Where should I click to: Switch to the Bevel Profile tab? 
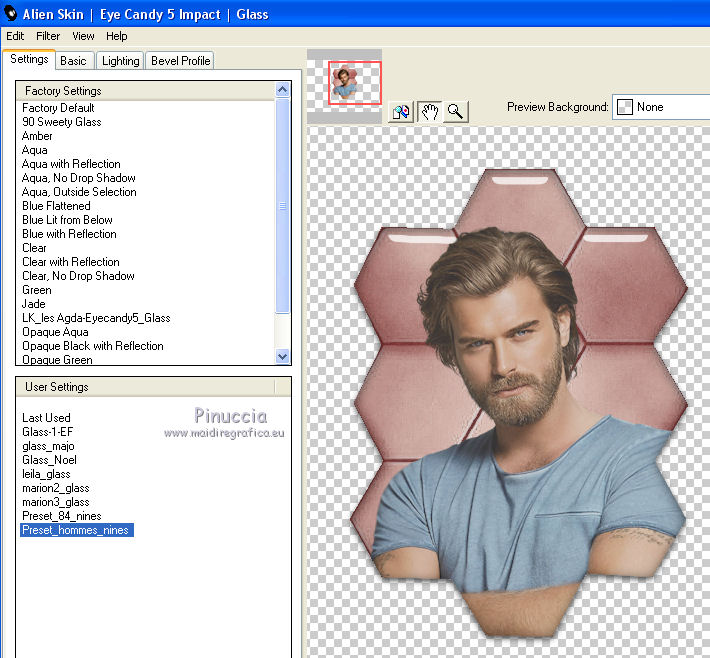point(180,61)
